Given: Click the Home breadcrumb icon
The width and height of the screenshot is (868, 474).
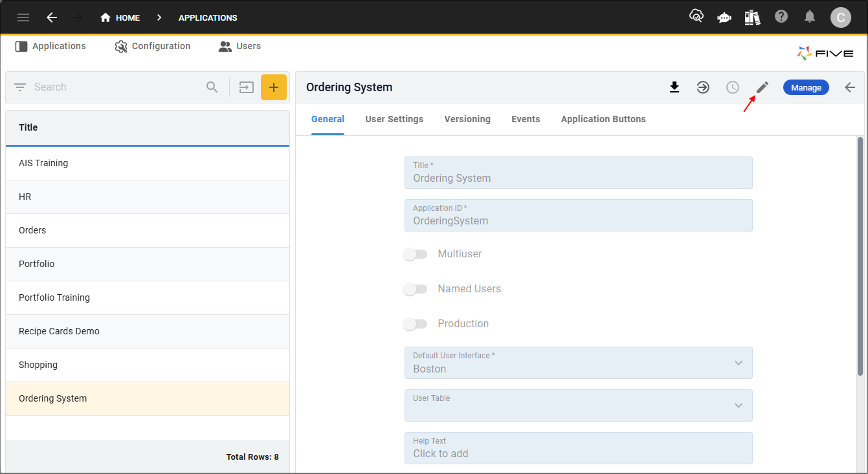Looking at the screenshot, I should point(106,17).
